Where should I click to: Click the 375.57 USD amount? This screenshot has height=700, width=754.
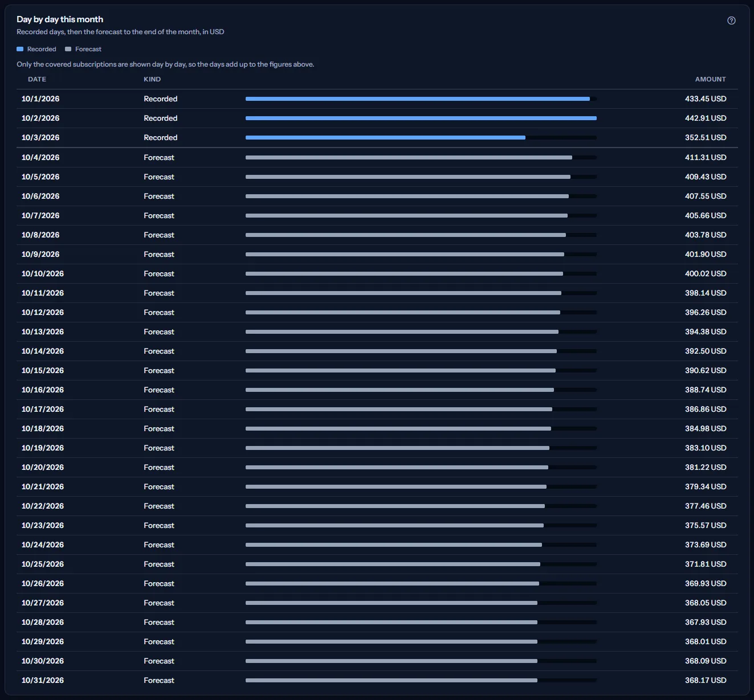point(706,525)
